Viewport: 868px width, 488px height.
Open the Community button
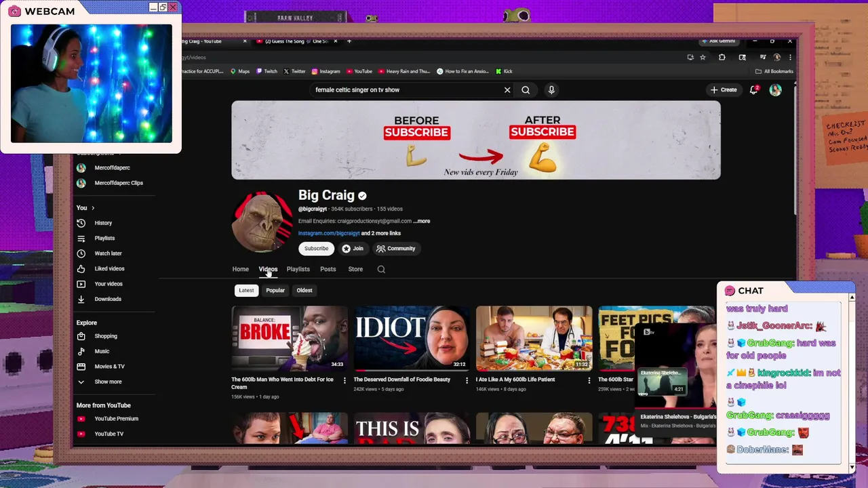point(395,249)
